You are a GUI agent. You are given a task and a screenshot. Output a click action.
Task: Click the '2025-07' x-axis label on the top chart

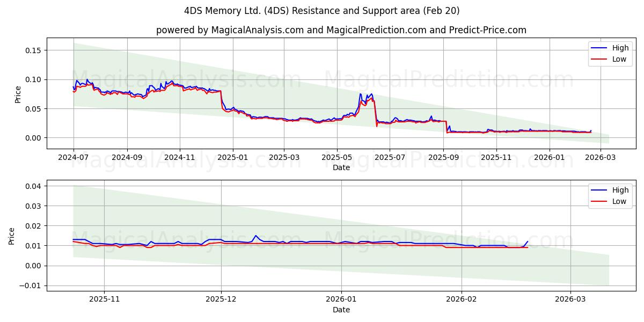390,158
